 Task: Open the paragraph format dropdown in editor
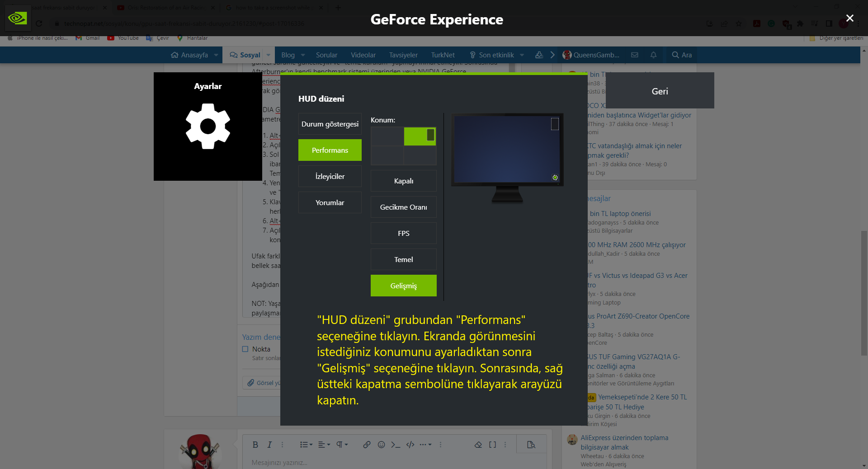pyautogui.click(x=342, y=445)
